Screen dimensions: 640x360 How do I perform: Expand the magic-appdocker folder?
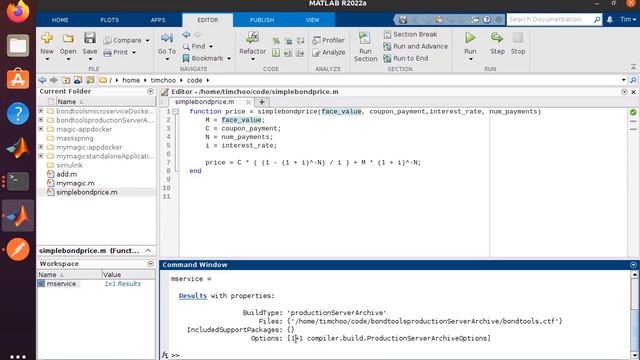(41, 129)
